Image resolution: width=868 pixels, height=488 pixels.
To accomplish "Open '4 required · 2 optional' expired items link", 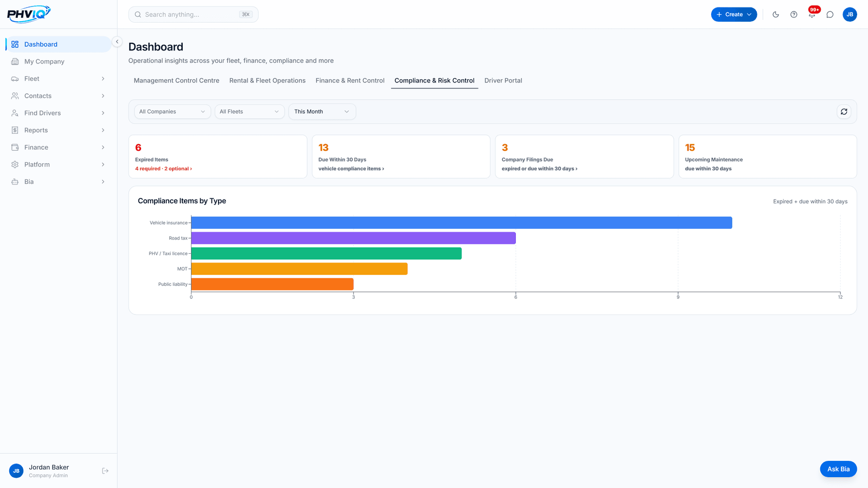I will point(163,169).
